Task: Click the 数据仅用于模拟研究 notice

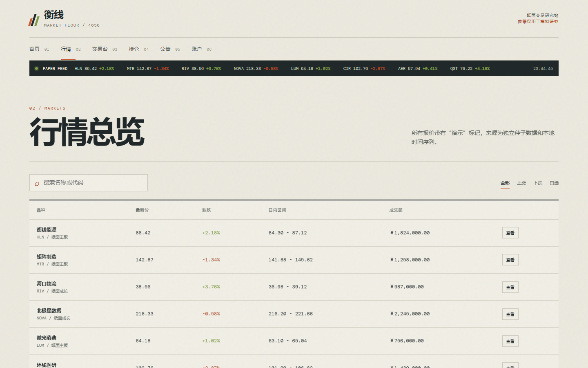Action: 538,22
